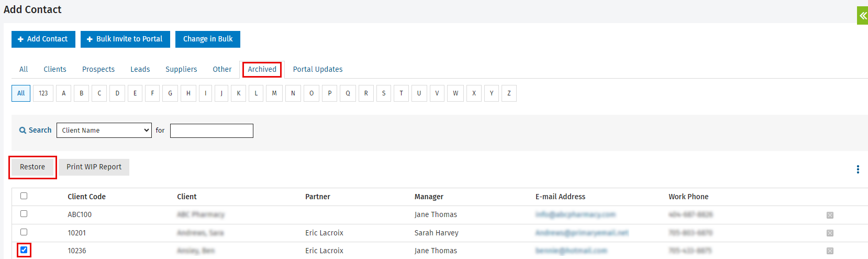Sort by the Client Code column header
The width and height of the screenshot is (868, 259).
(86, 197)
